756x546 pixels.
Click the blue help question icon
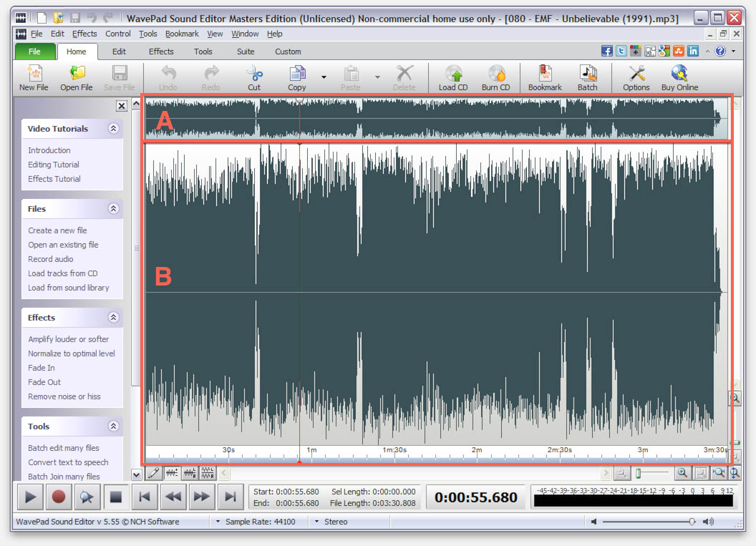point(720,51)
